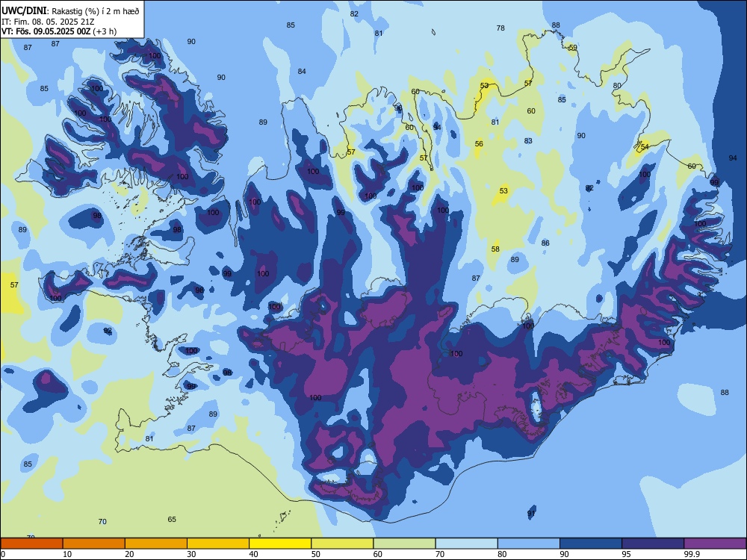This screenshot has width=747, height=560.
Task: Click the humidity value "56" on the map
Action: pyautogui.click(x=479, y=144)
